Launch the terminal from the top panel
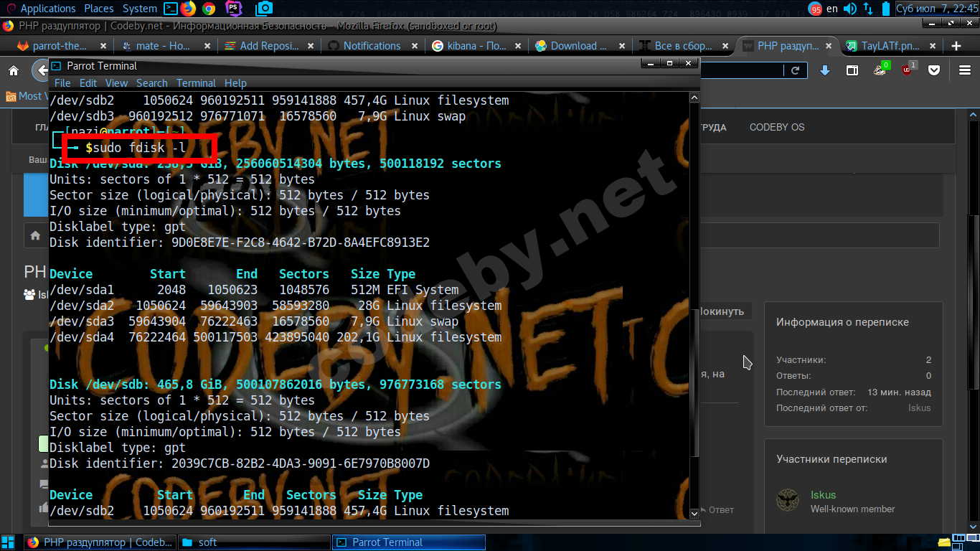This screenshot has height=551, width=980. (x=171, y=9)
